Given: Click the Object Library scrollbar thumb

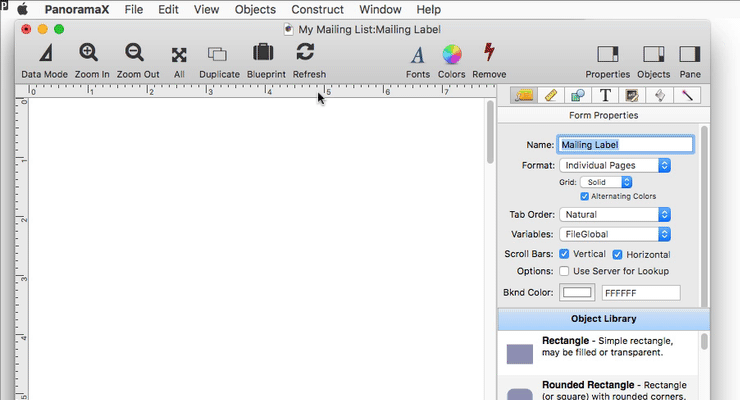Looking at the screenshot, I should coord(704,341).
